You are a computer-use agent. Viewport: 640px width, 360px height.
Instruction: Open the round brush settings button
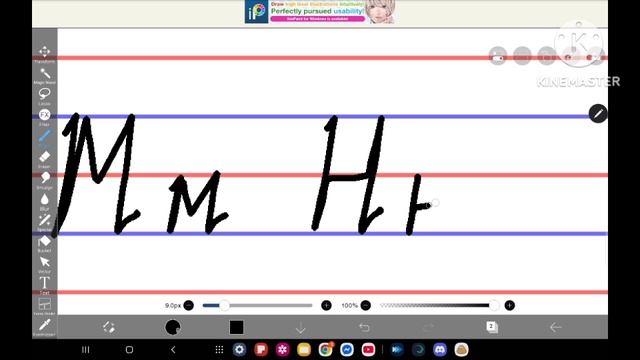pyautogui.click(x=173, y=327)
